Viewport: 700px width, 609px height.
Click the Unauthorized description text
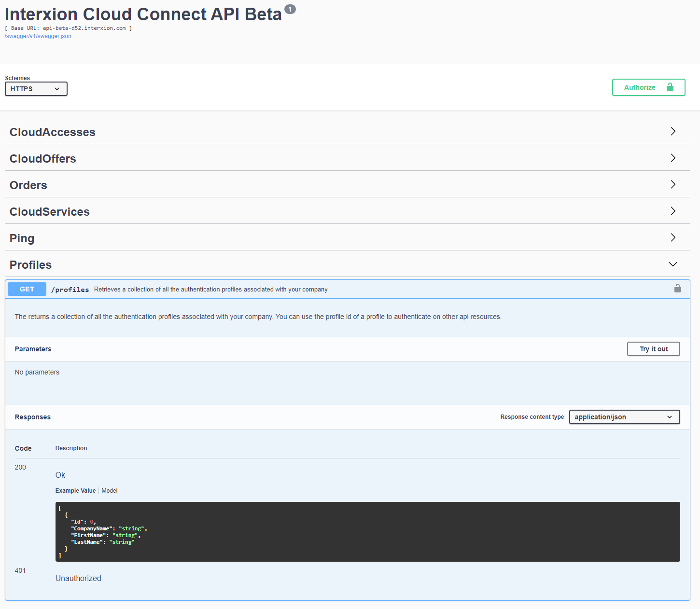click(78, 578)
